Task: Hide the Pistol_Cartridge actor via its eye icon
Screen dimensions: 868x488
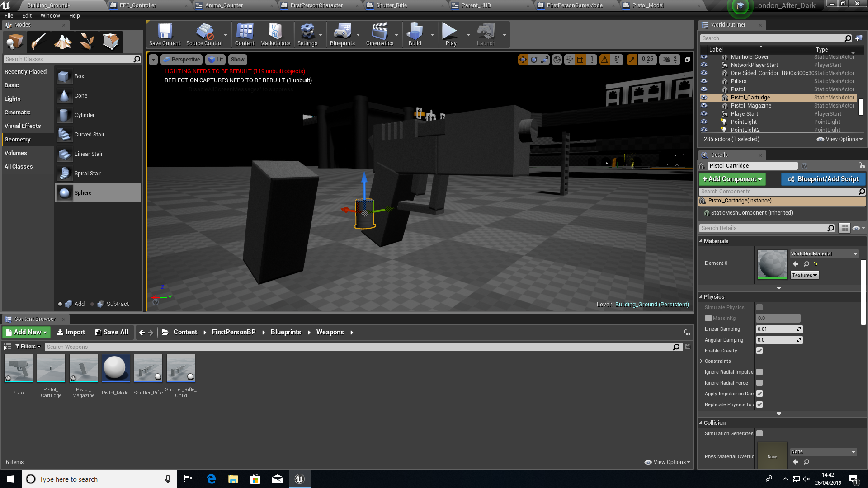Action: 704,98
